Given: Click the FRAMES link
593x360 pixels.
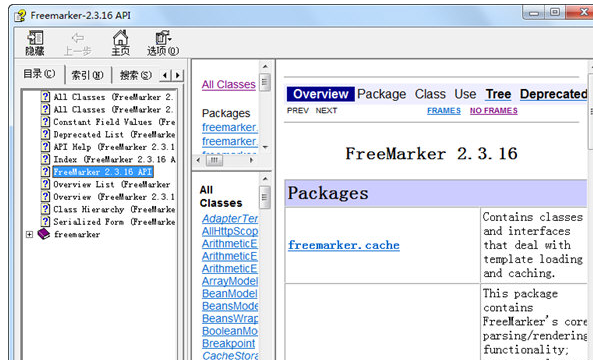Looking at the screenshot, I should point(444,111).
